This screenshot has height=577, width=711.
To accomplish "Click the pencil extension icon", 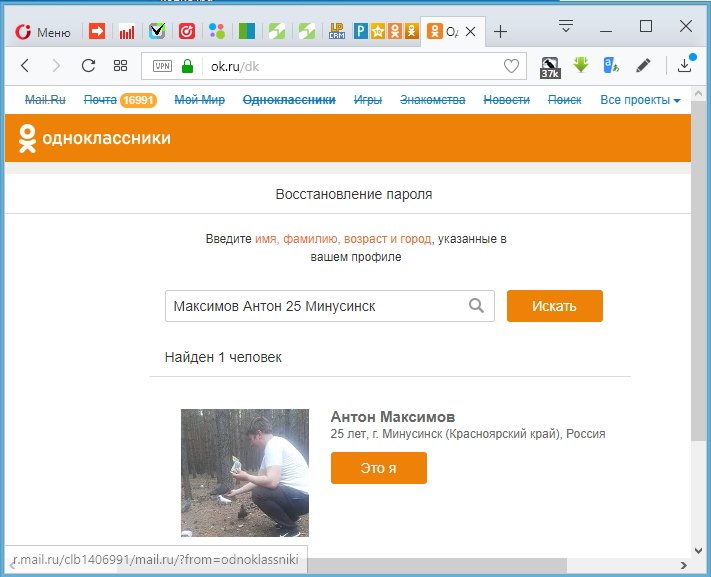I will (644, 66).
